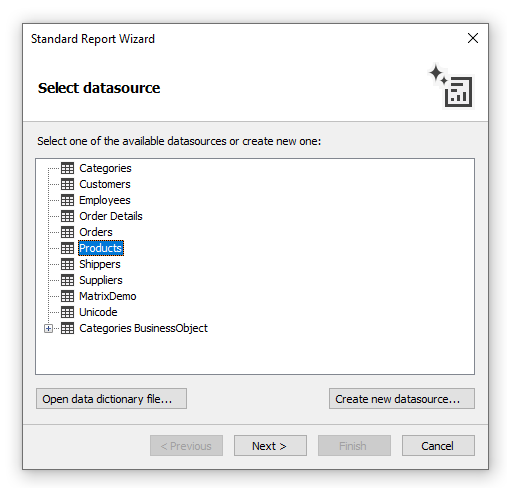Click the report wizard icon in the header
The height and width of the screenshot is (488, 507).
[451, 86]
